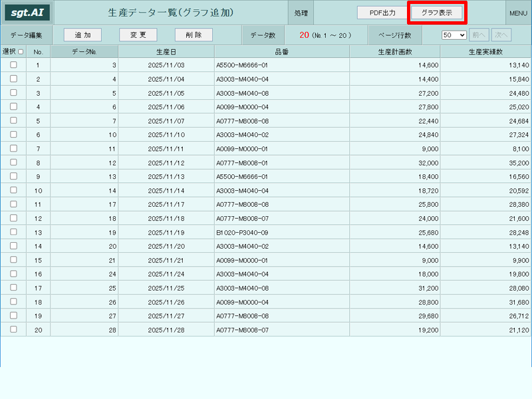Click the 生産日 column header
Viewport: 532px width, 399px height.
point(166,52)
